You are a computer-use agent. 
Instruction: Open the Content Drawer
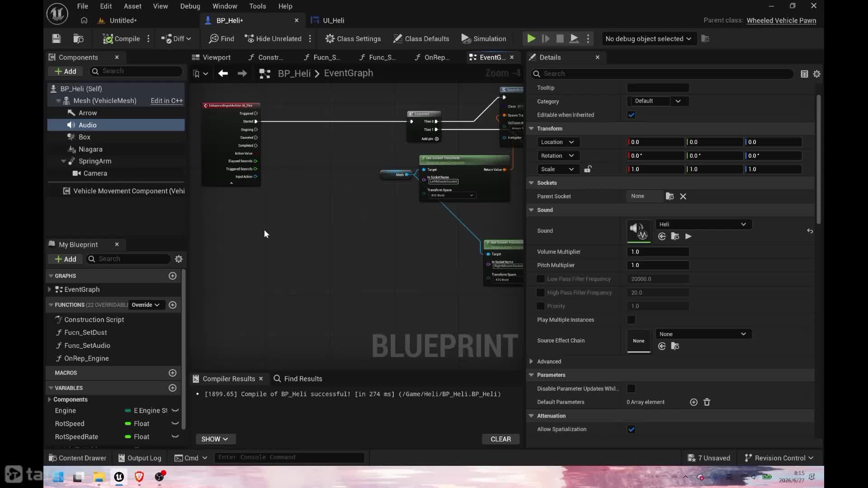(x=77, y=458)
